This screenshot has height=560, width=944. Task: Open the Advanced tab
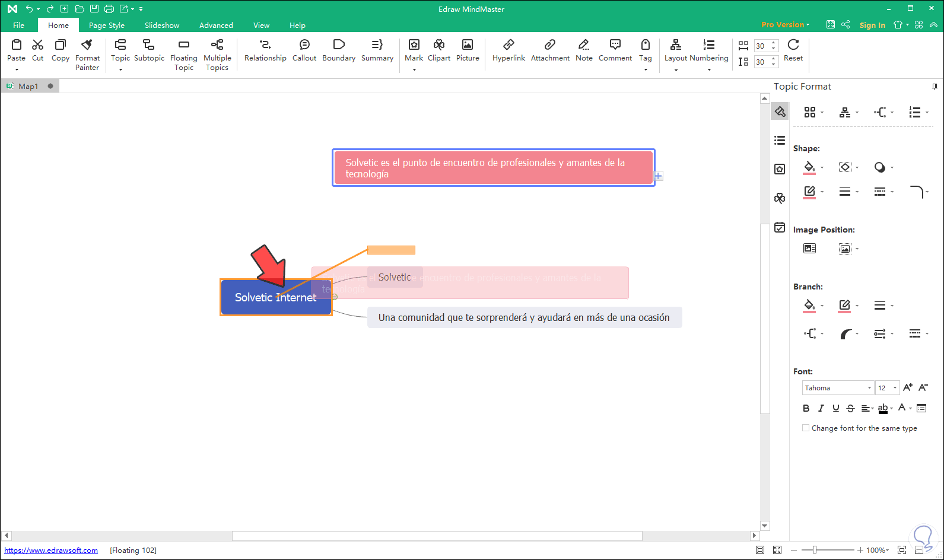click(x=216, y=25)
